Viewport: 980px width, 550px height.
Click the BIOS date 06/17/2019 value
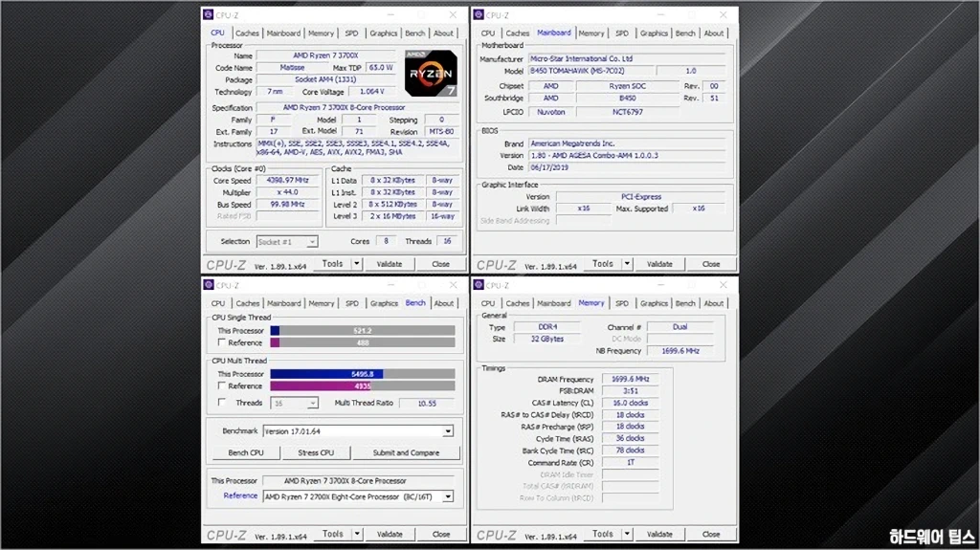[627, 167]
